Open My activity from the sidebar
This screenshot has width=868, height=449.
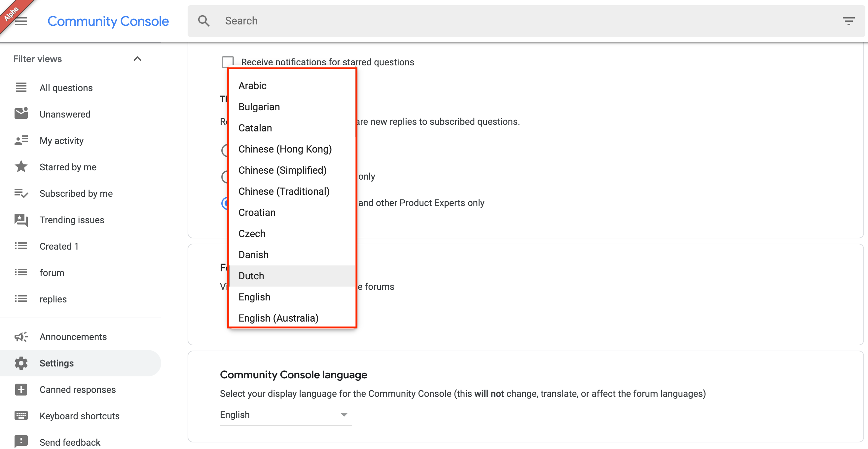coord(61,140)
